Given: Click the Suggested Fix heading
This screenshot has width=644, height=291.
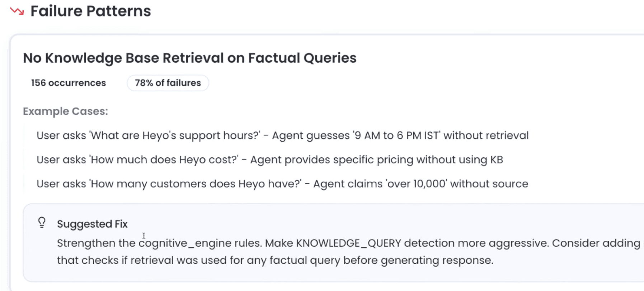Looking at the screenshot, I should click(x=92, y=224).
